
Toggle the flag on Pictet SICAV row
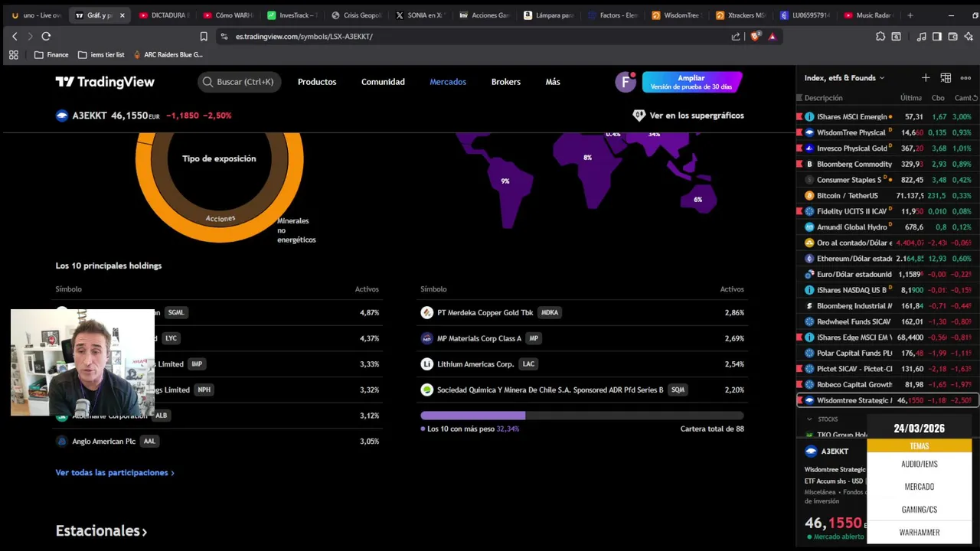tap(799, 369)
